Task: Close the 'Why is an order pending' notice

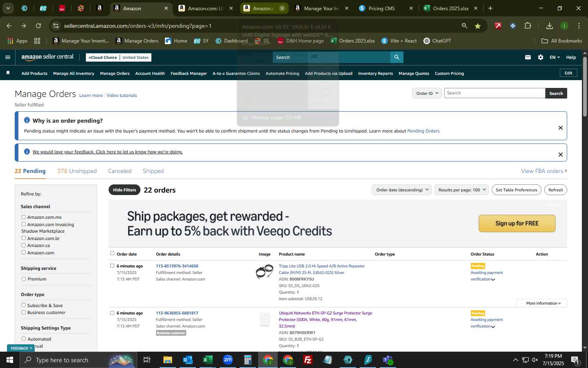Action: (x=561, y=128)
